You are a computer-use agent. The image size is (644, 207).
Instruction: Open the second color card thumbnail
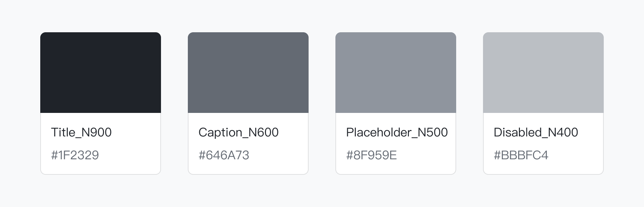point(248,73)
